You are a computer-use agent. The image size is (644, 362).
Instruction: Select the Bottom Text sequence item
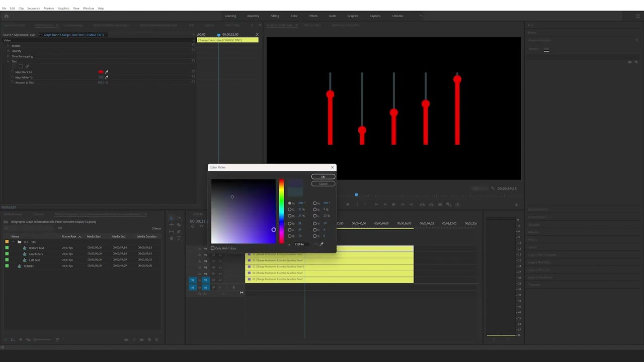37,248
